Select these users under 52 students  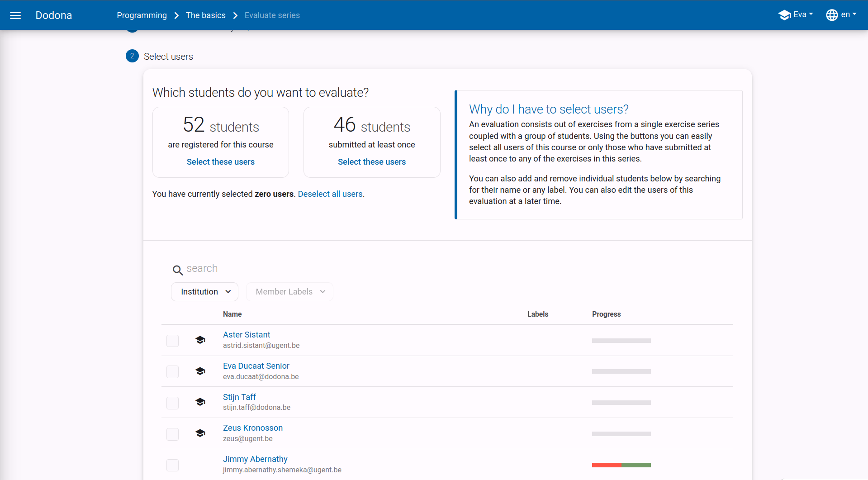(x=221, y=162)
